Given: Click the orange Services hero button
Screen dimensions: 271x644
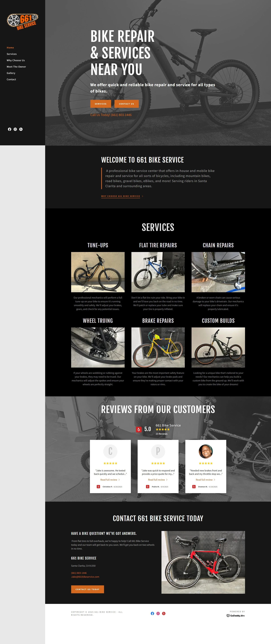Looking at the screenshot, I should coord(101,104).
